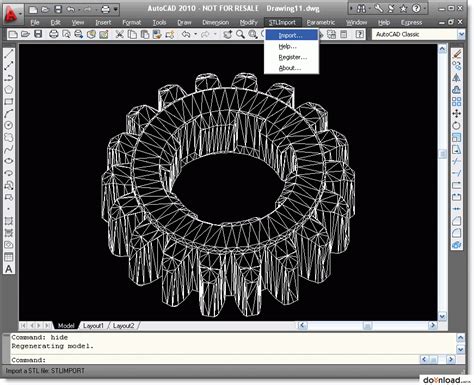Open the AutoCAD Classic workspace dropdown
Screen dimensions: 474x385
(461, 34)
